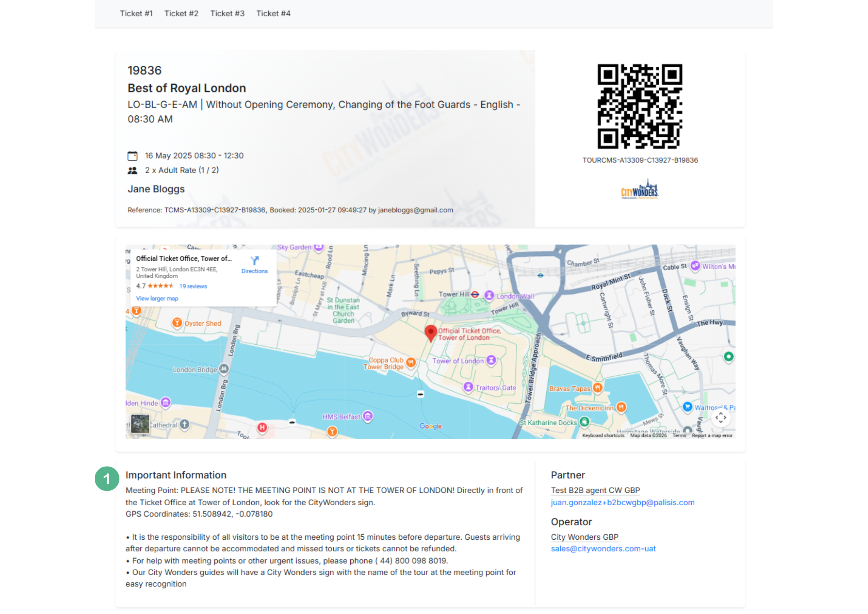Open Directions from the map info card

(x=254, y=265)
